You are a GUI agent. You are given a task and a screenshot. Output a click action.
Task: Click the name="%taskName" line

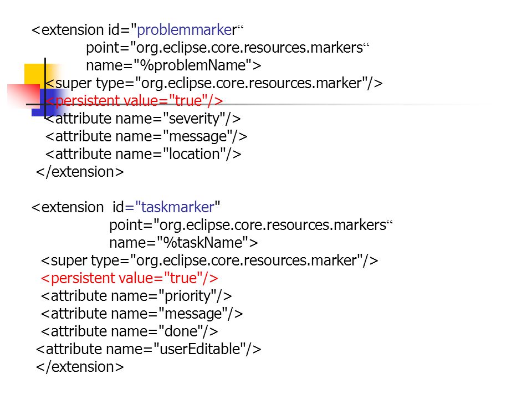pyautogui.click(x=183, y=243)
